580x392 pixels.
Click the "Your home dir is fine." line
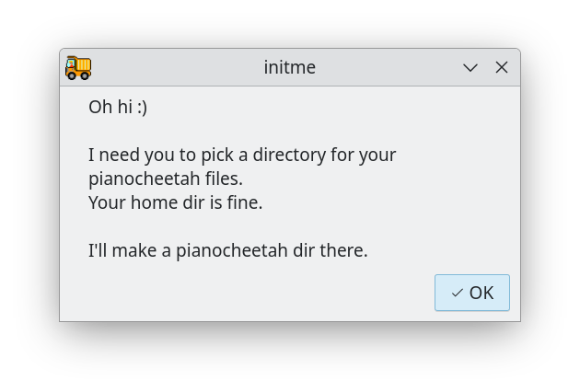point(175,202)
